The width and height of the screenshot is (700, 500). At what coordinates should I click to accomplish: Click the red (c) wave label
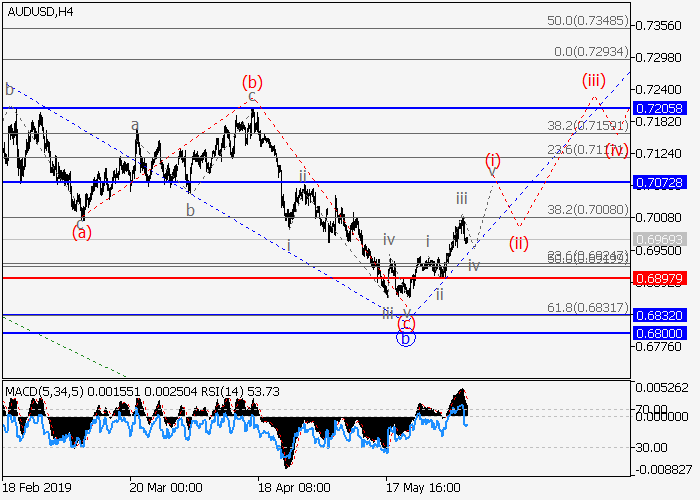(x=406, y=322)
